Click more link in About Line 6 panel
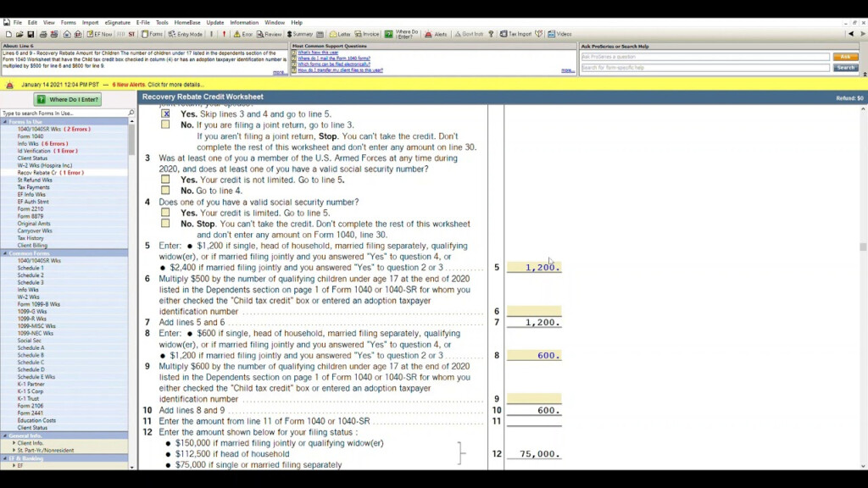Image resolution: width=868 pixels, height=488 pixels. (278, 72)
